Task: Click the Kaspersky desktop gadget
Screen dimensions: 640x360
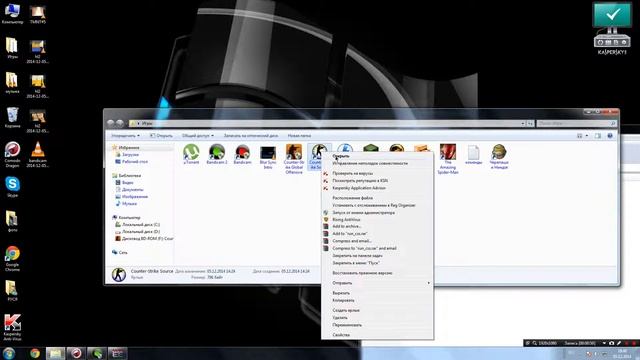Action: (x=612, y=29)
